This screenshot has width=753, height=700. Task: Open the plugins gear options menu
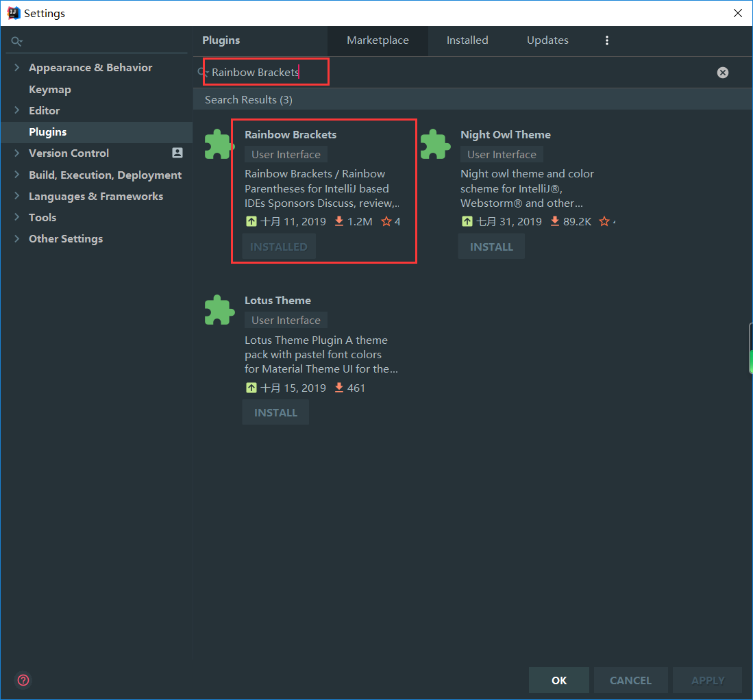click(x=606, y=40)
